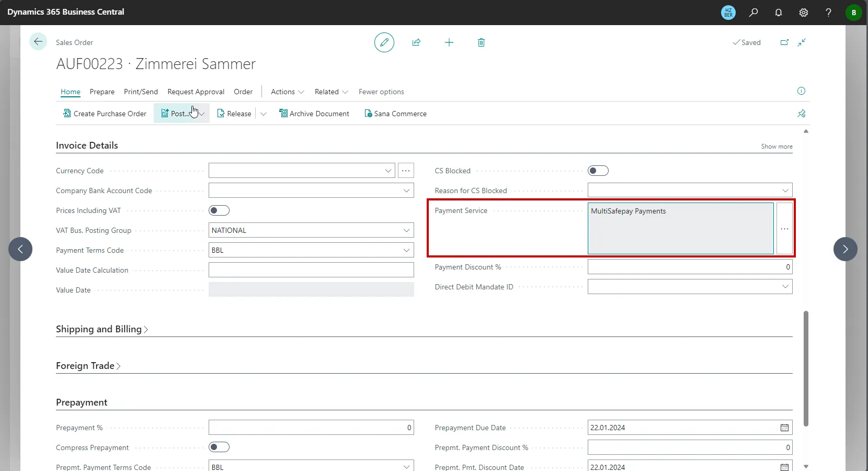This screenshot has width=868, height=471.
Task: Click the back arrow icon
Action: 38,42
